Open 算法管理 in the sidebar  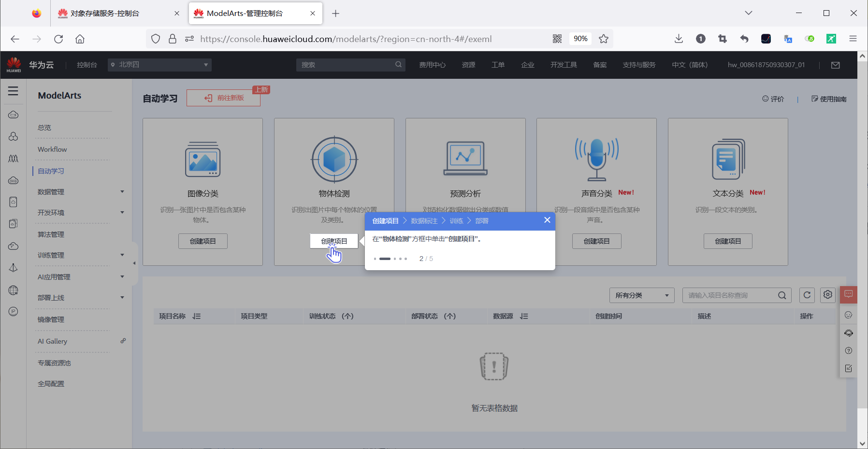51,234
